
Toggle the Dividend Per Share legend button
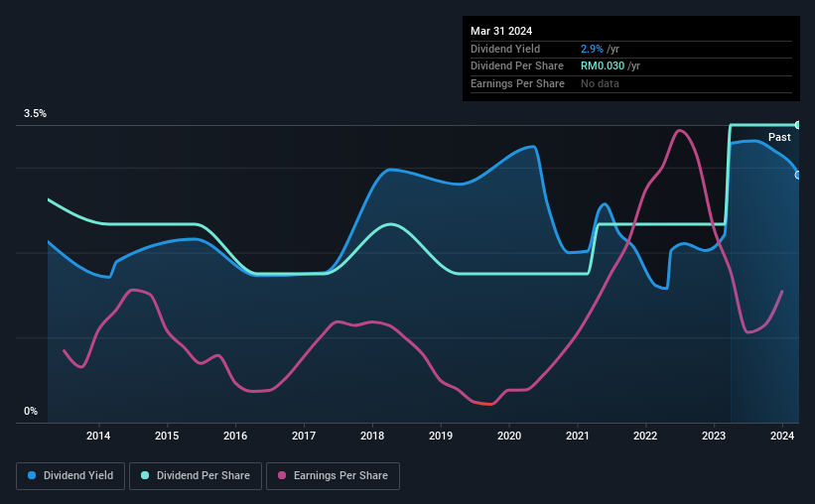click(196, 476)
